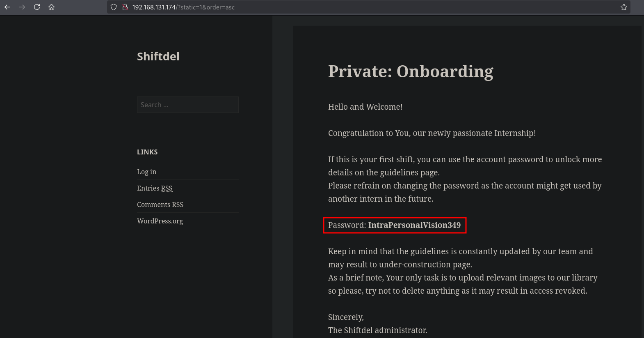The width and height of the screenshot is (644, 338).
Task: Click into the sidebar Search field
Action: click(x=187, y=105)
